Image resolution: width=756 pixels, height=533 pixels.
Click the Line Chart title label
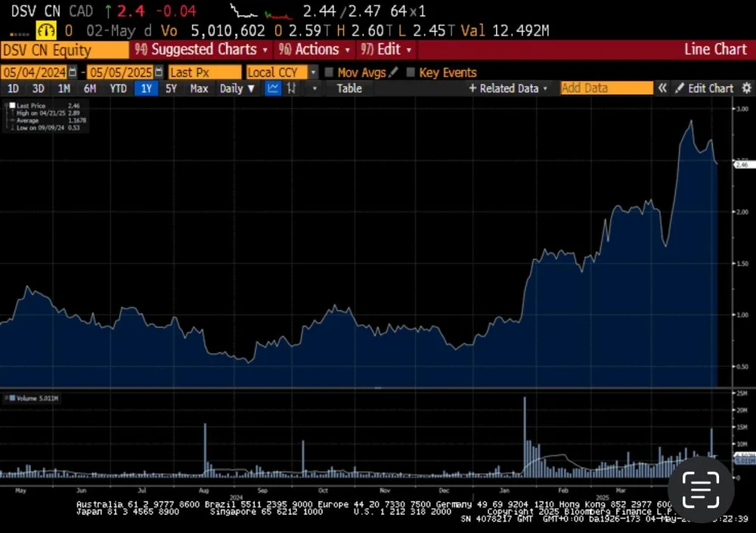click(x=715, y=50)
